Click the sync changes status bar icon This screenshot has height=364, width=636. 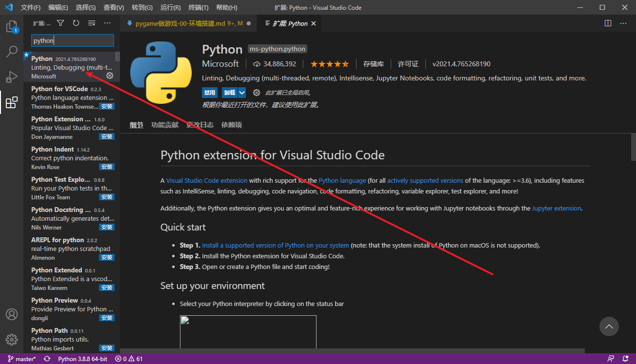tap(47, 359)
